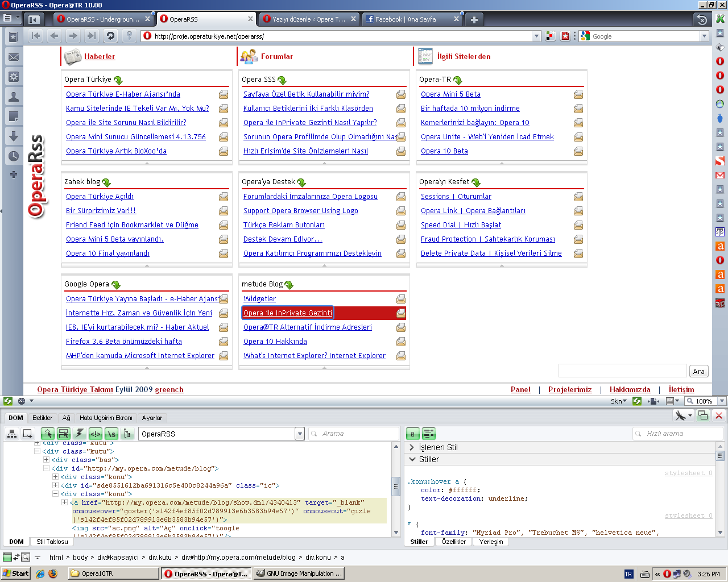The height and width of the screenshot is (582, 728).
Task: Open the Widgets panel gear icon
Action: tap(14, 77)
